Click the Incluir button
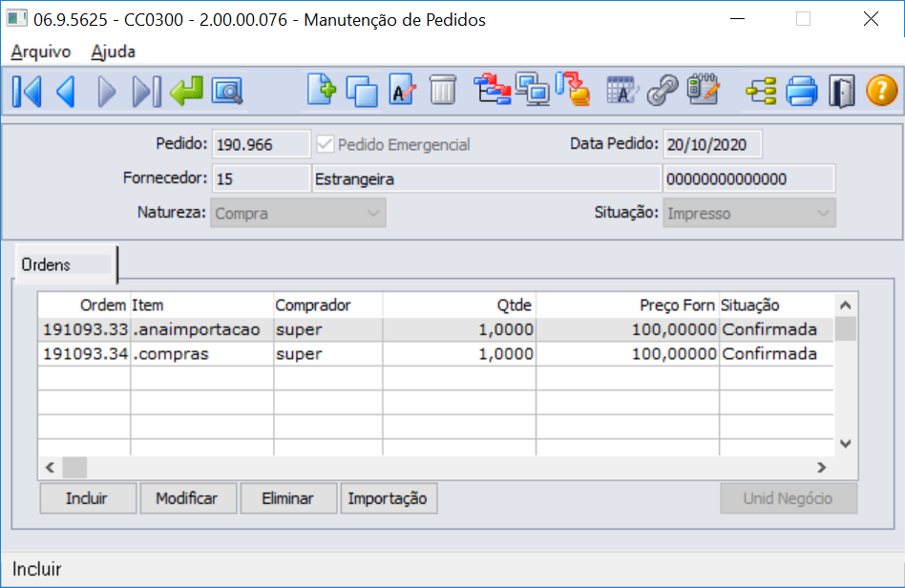905x588 pixels. tap(88, 498)
